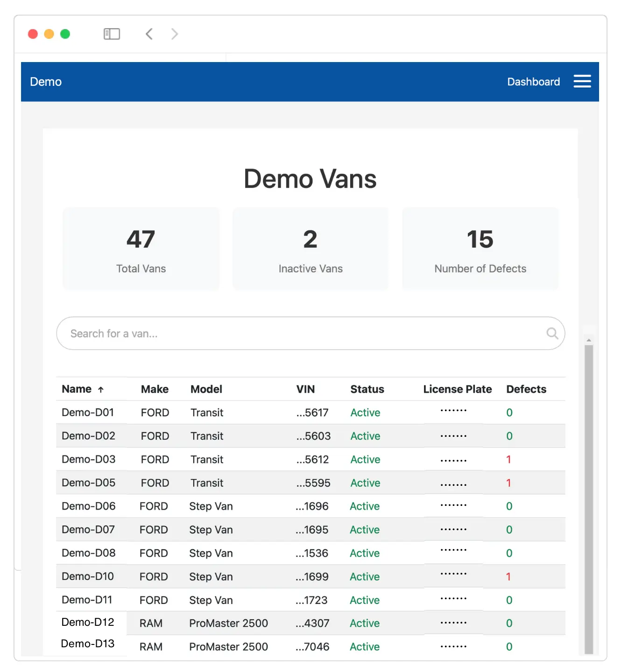Image resolution: width=621 pixels, height=672 pixels.
Task: Select the Demo-D12 row in the table
Action: click(x=88, y=623)
